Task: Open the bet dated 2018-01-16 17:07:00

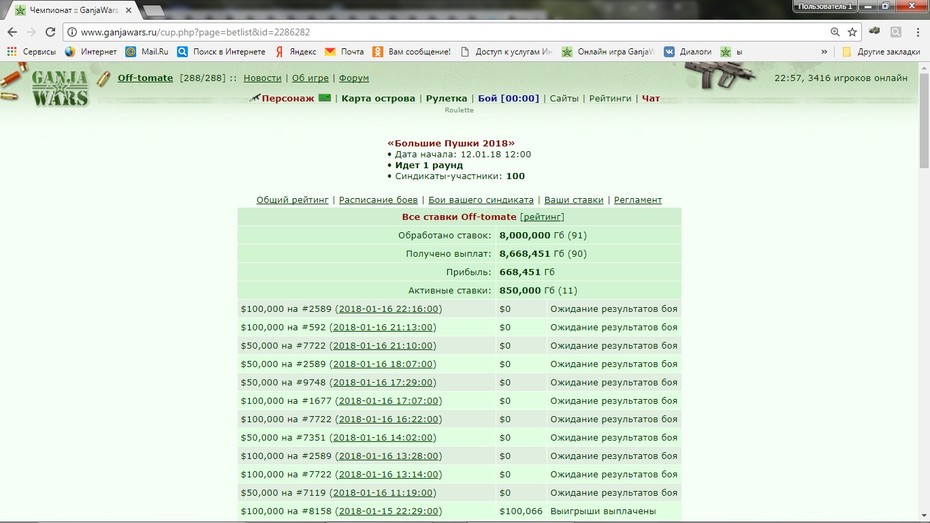Action: click(388, 401)
